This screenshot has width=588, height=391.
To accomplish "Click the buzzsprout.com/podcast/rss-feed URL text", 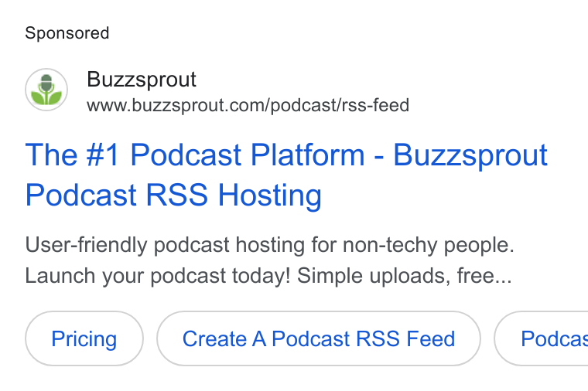I will tap(248, 105).
